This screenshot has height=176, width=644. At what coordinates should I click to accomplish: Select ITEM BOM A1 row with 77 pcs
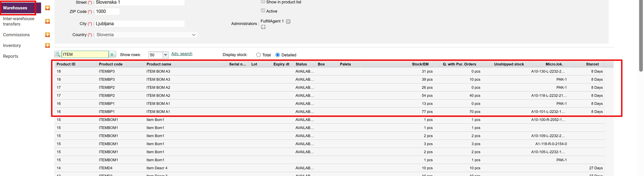click(329, 112)
